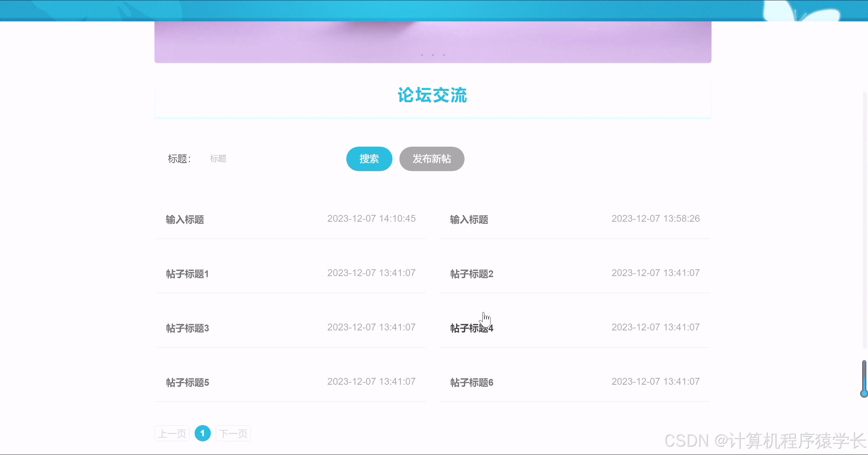868x455 pixels.
Task: Open the post titled 帖子标题2
Action: coord(471,273)
